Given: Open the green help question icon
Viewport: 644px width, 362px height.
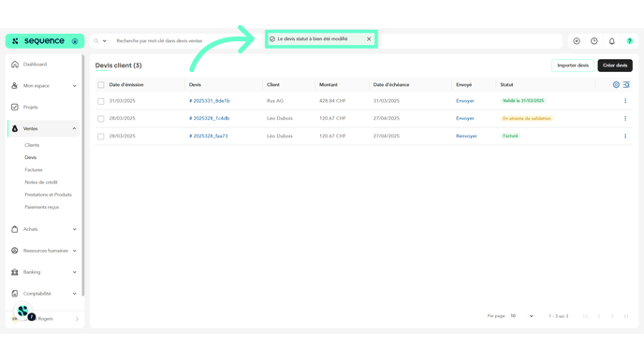Looking at the screenshot, I should (x=629, y=41).
